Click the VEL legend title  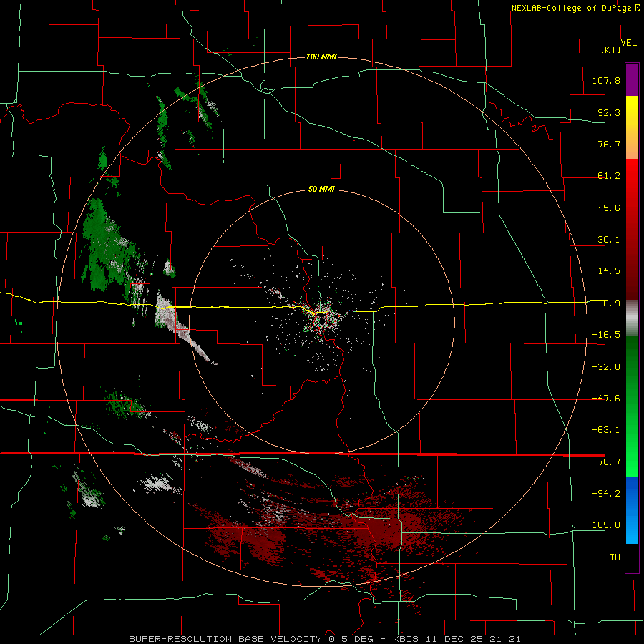click(x=628, y=43)
